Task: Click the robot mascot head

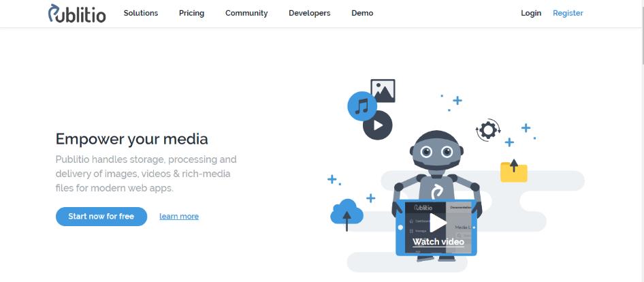Action: pyautogui.click(x=436, y=150)
